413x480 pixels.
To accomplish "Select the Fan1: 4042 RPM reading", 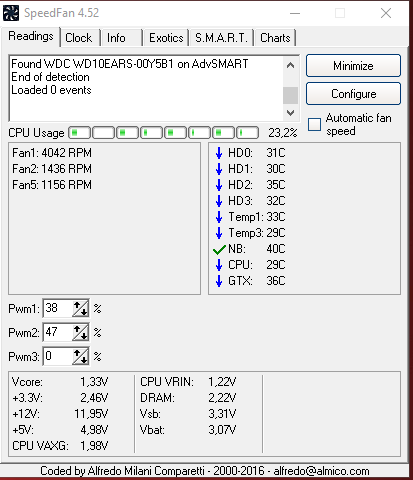I will click(52, 153).
